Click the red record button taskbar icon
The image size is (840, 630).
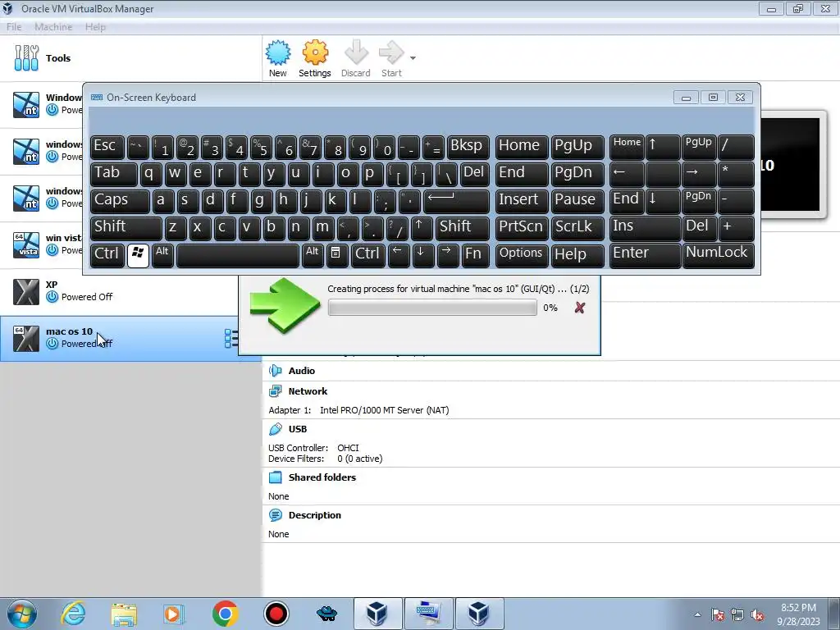(276, 614)
